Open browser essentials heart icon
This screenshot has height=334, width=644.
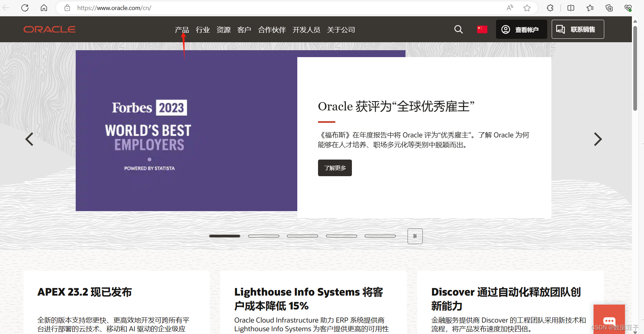tap(628, 8)
